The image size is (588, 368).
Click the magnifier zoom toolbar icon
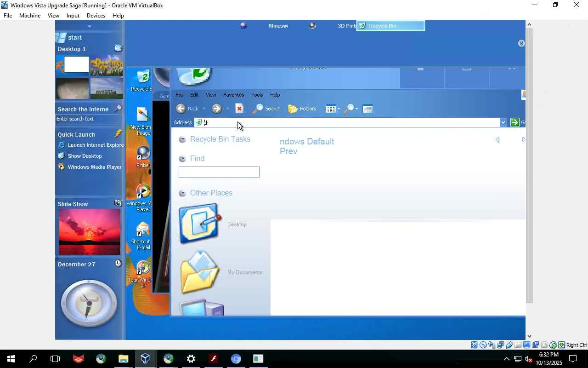click(x=349, y=109)
